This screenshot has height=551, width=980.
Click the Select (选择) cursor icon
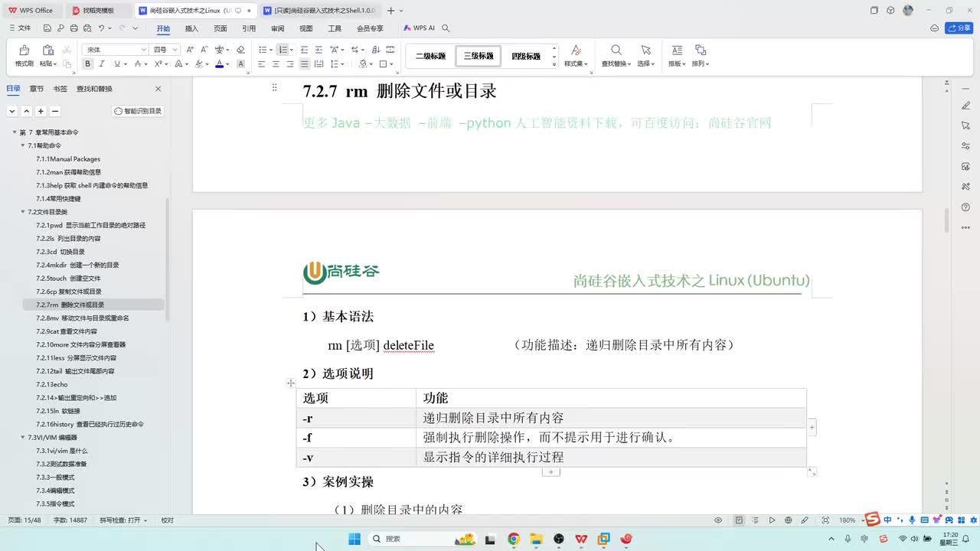(x=645, y=51)
